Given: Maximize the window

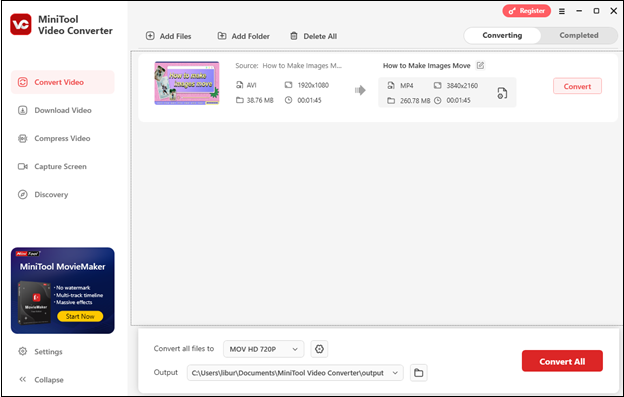Looking at the screenshot, I should [596, 11].
